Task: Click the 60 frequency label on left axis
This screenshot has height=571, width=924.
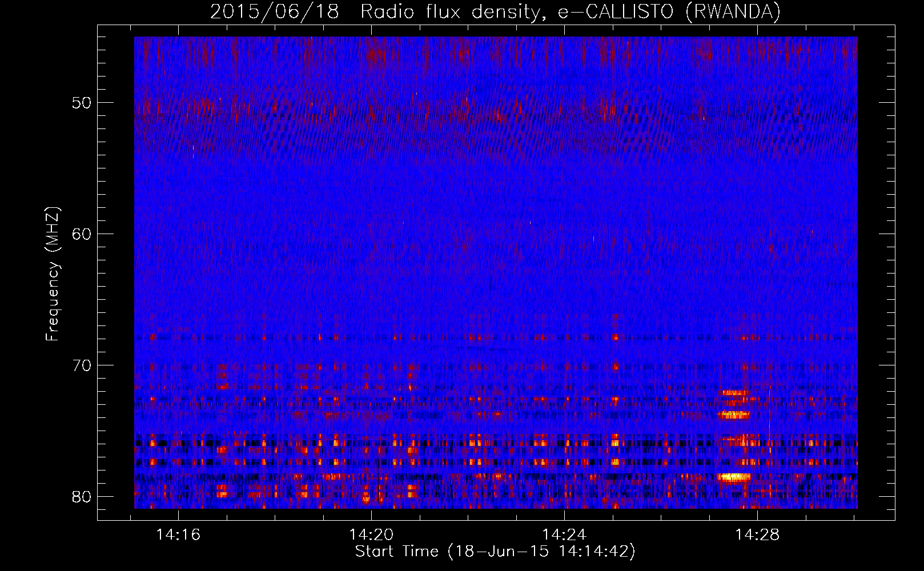Action: (82, 234)
